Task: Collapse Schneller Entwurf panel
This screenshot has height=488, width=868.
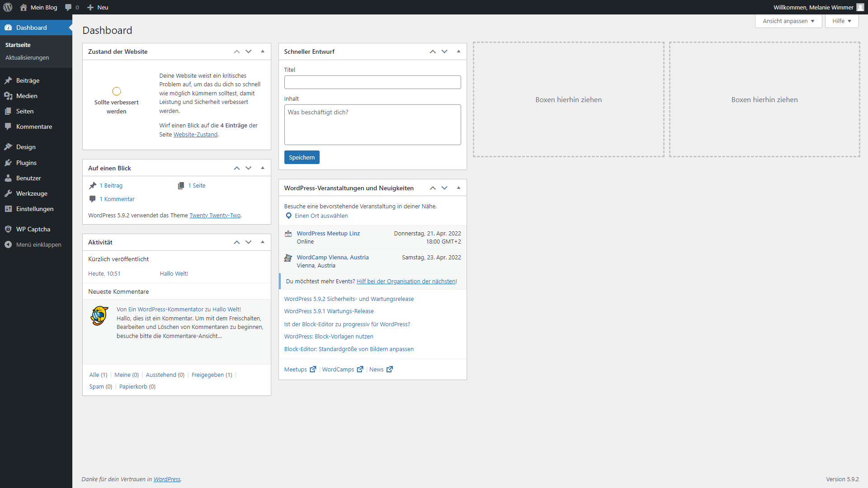Action: [x=458, y=52]
